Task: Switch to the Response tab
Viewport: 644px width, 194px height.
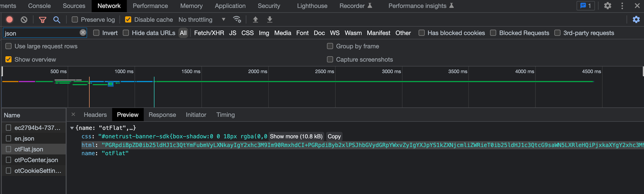Action: tap(162, 115)
